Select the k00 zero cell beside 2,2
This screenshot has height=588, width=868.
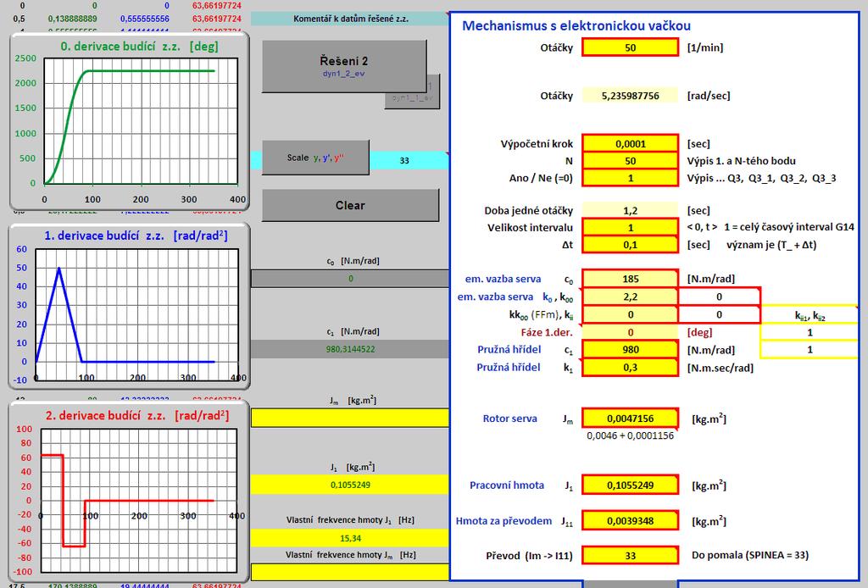719,297
